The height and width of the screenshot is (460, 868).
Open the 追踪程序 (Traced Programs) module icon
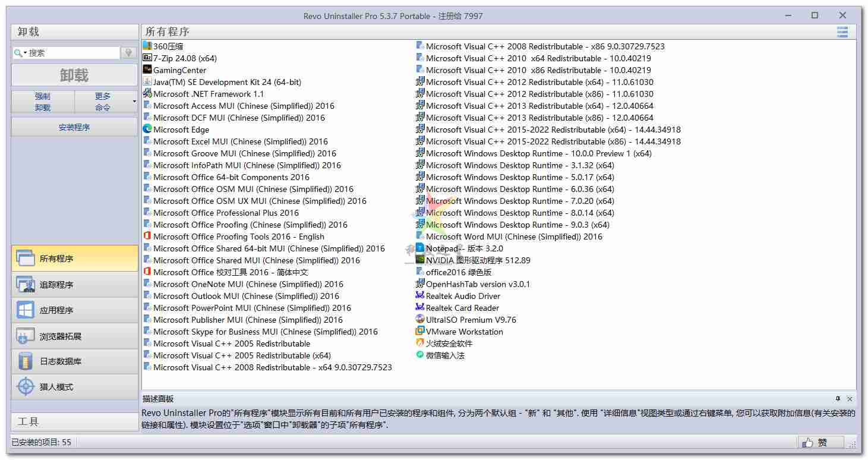(x=26, y=285)
